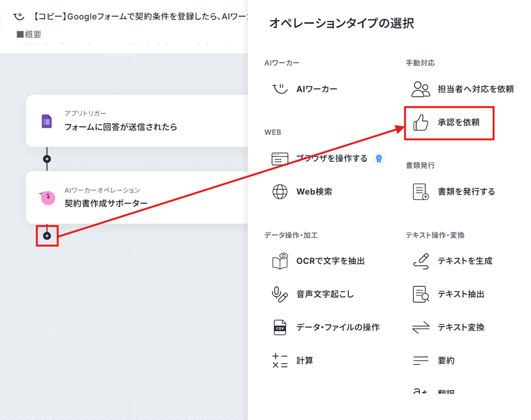Click the smiley logo at top-left header
531x420 pixels.
[19, 16]
